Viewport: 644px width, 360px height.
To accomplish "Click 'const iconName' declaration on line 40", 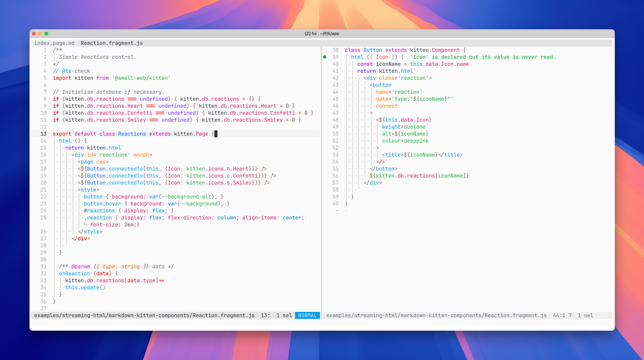I will click(x=379, y=64).
